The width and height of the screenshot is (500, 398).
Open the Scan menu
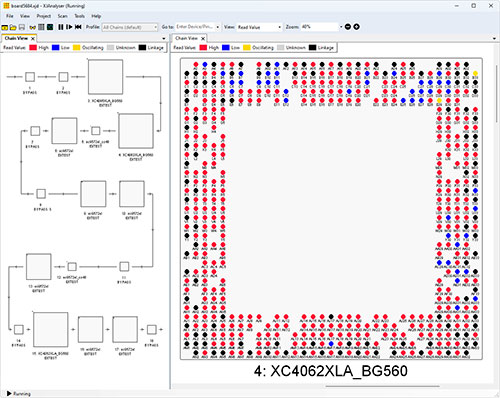62,16
